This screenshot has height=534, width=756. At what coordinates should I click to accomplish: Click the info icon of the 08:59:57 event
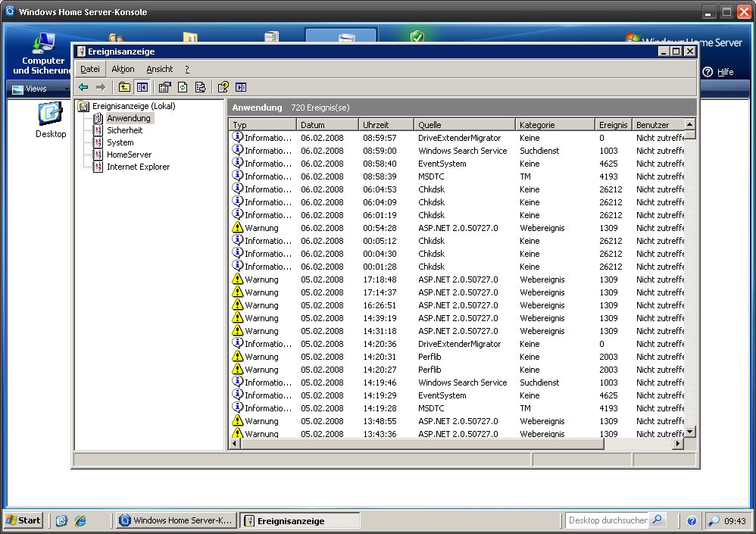[237, 137]
